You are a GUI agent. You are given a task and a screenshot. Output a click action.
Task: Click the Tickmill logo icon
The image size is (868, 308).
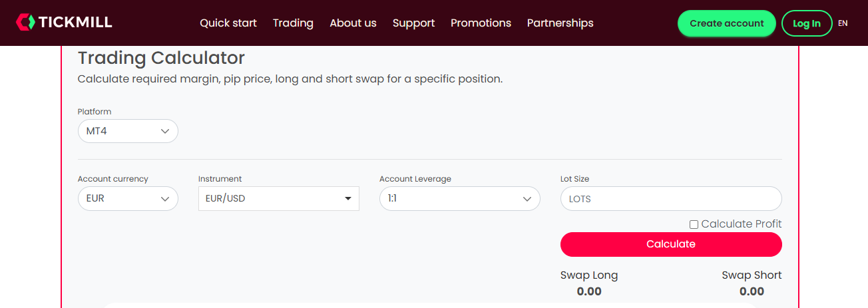(25, 23)
